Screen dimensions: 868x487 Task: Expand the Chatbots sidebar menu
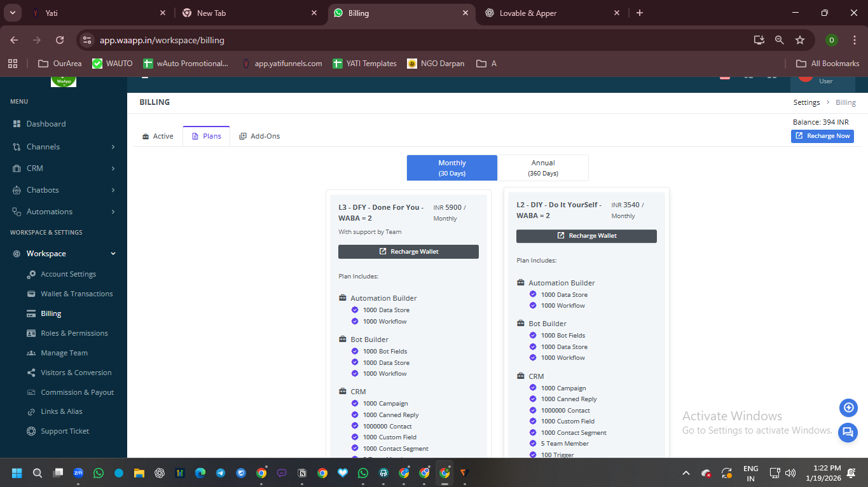(x=64, y=190)
